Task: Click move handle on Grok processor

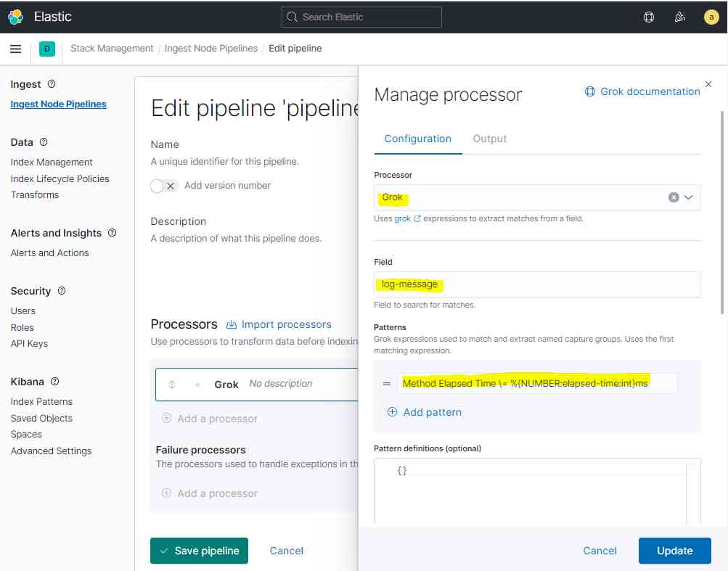Action: pos(172,385)
